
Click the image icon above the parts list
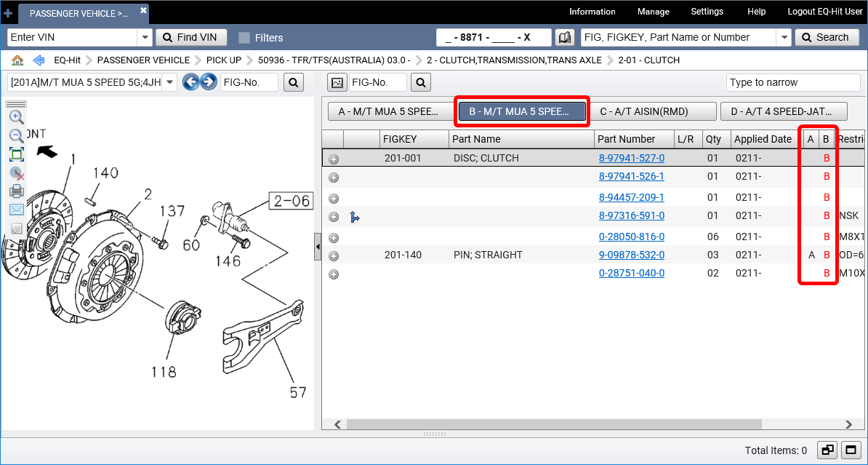pos(337,82)
